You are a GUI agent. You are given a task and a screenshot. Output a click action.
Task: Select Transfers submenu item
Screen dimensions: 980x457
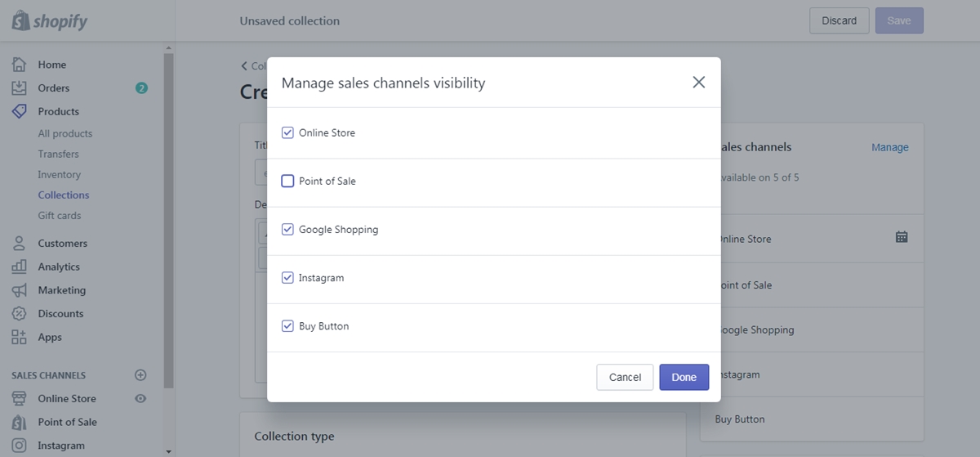tap(59, 154)
